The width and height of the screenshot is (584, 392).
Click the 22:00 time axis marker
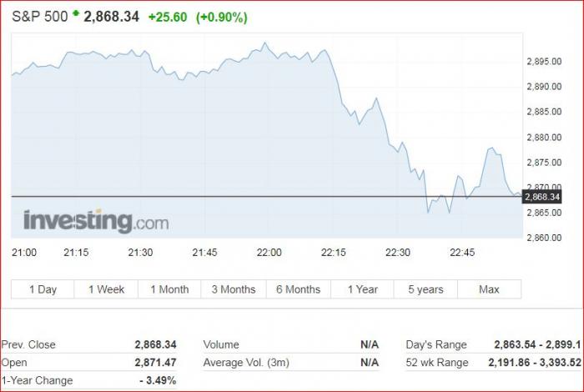[x=269, y=253]
